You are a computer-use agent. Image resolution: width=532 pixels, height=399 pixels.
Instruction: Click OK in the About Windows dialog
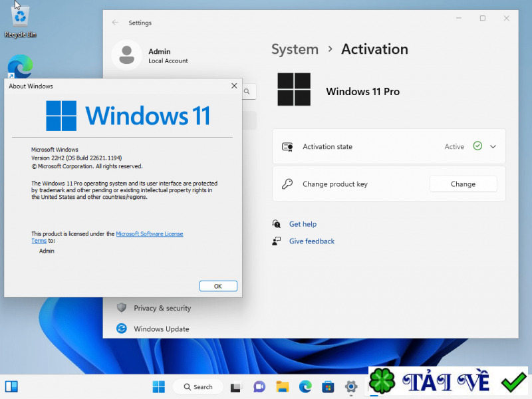click(x=218, y=285)
